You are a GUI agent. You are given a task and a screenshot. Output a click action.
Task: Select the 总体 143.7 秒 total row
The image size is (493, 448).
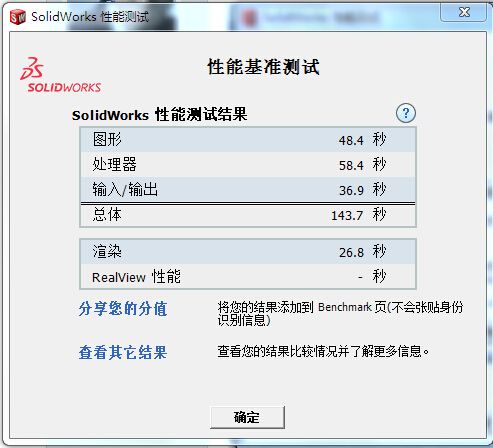pos(248,215)
